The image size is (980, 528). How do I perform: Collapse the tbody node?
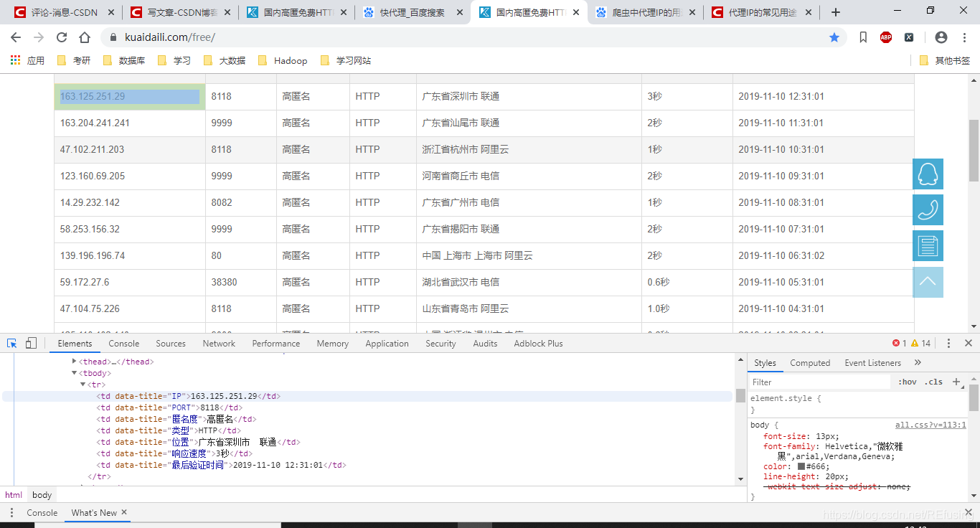75,373
